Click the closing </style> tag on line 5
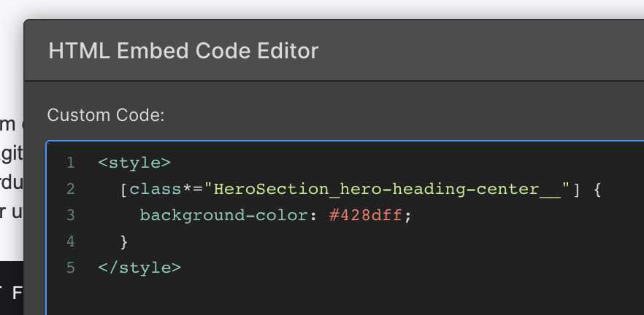Screen dimensions: 644x315 tap(139, 268)
